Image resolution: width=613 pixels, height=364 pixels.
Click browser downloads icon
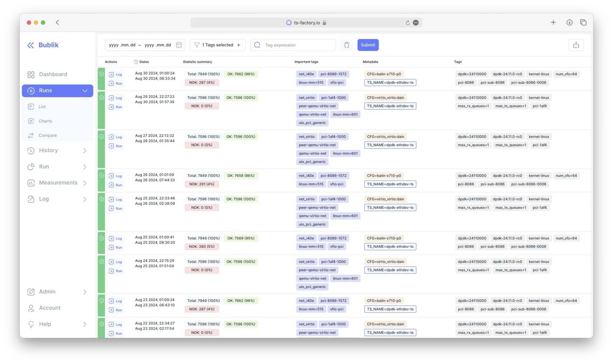point(569,22)
